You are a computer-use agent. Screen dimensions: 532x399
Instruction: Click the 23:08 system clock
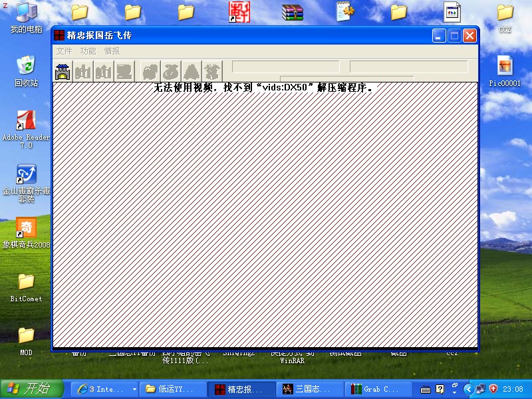513,389
